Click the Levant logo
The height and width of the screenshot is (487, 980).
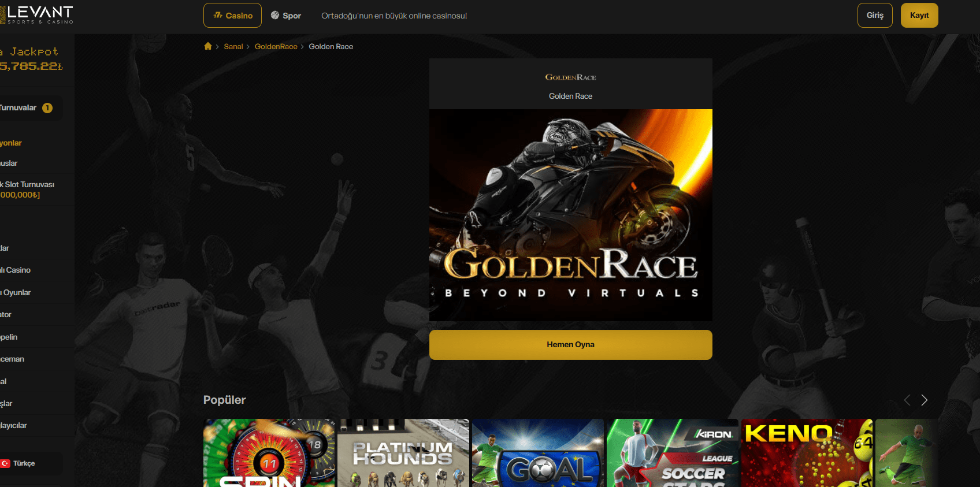(x=37, y=14)
